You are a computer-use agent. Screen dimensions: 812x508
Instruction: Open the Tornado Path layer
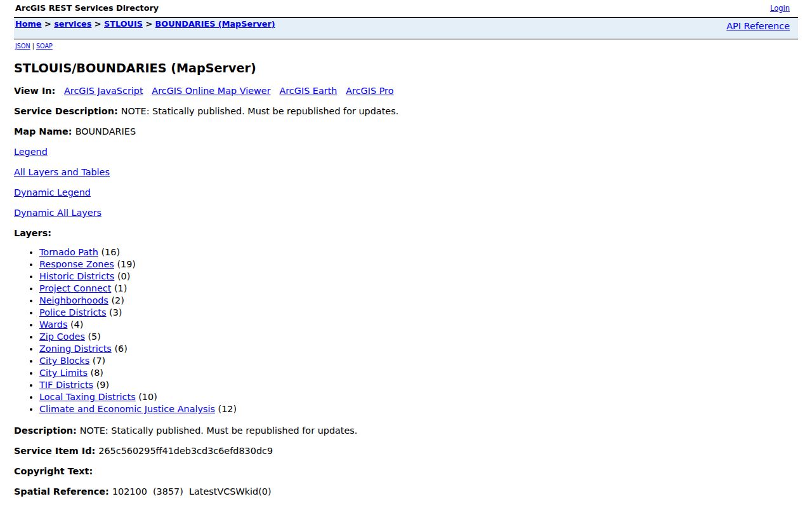69,252
